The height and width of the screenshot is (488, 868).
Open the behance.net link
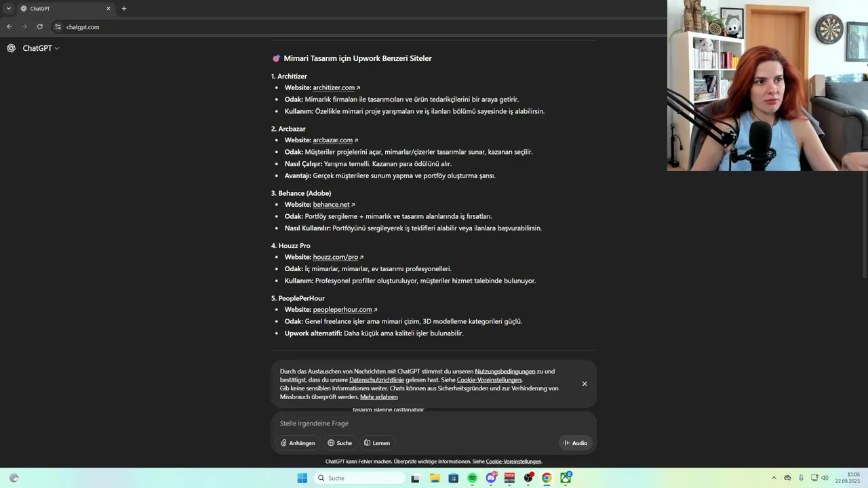[x=334, y=205]
